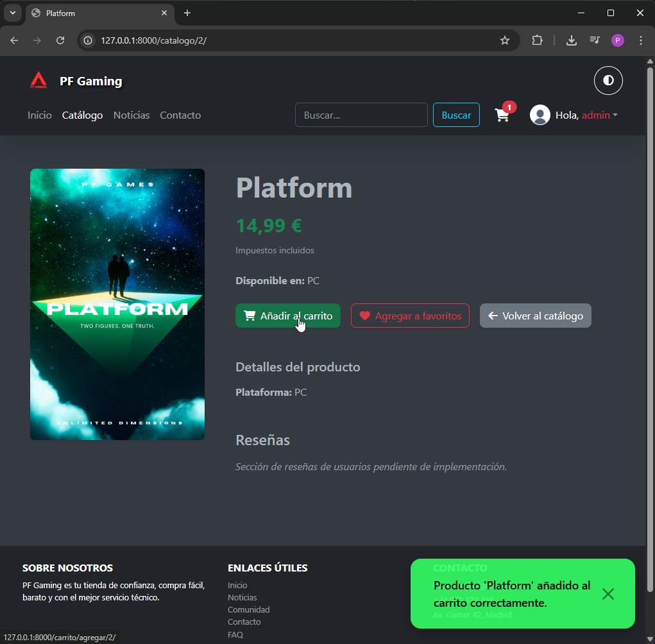655x644 pixels.
Task: Click the user avatar icon
Action: 540,115
